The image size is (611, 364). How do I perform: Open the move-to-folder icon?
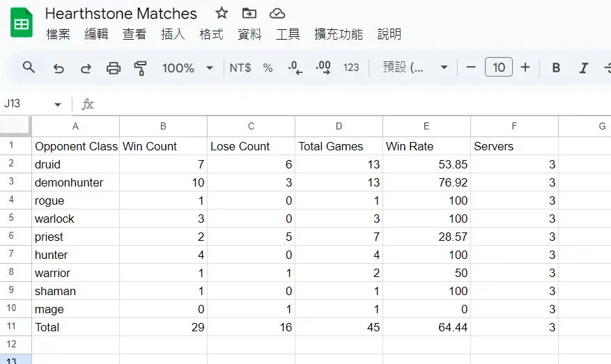click(x=249, y=14)
